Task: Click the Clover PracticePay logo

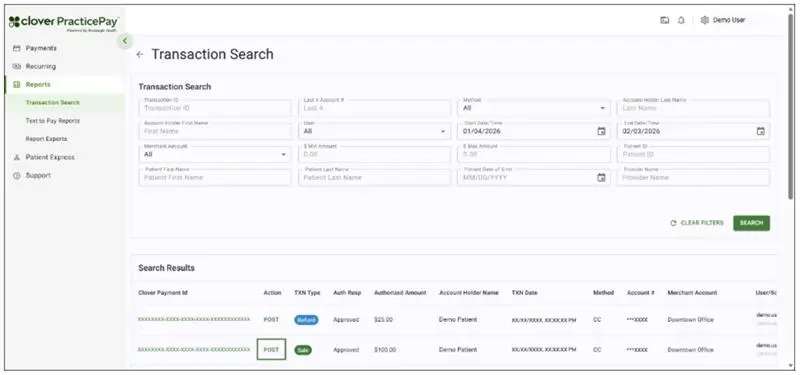Action: coord(64,22)
